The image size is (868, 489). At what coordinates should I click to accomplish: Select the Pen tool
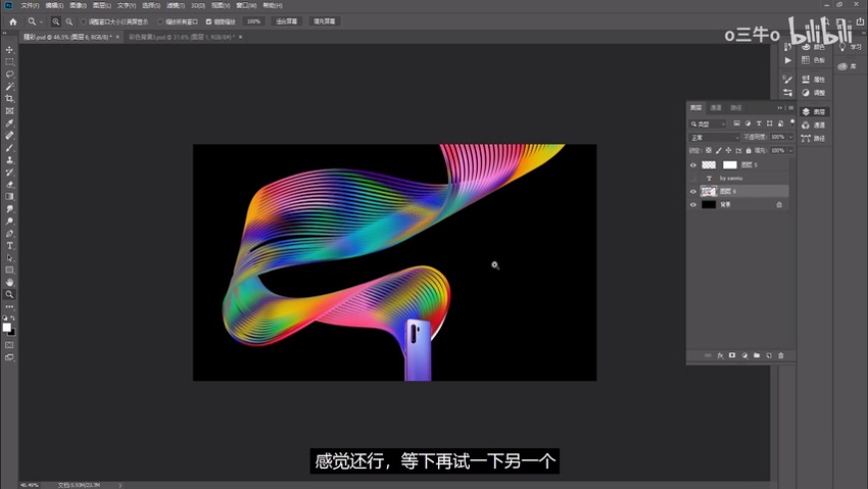[9, 234]
